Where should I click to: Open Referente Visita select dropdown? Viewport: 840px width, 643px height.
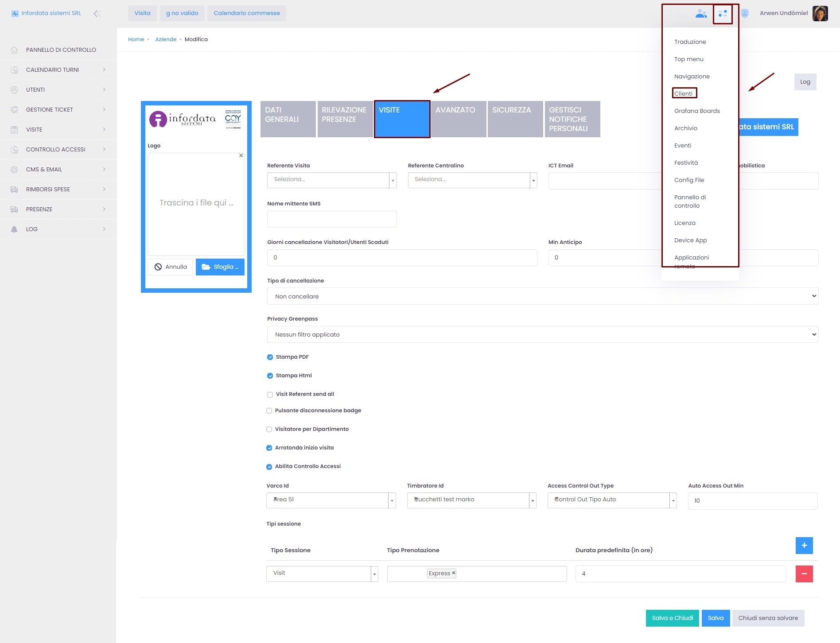click(x=331, y=180)
